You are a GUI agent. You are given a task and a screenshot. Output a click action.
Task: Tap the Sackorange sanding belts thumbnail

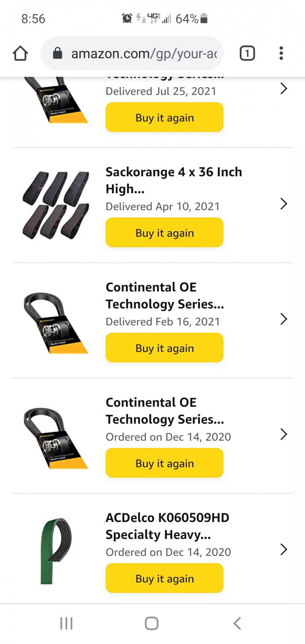(56, 205)
